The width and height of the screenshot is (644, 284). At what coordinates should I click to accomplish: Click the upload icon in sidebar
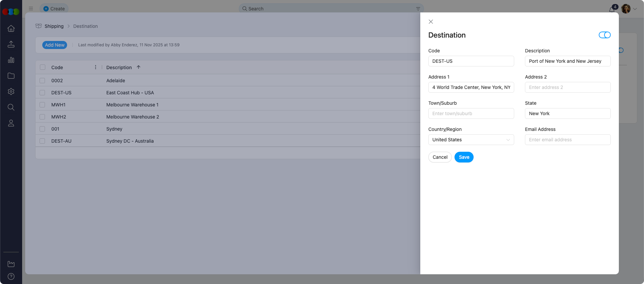[11, 44]
